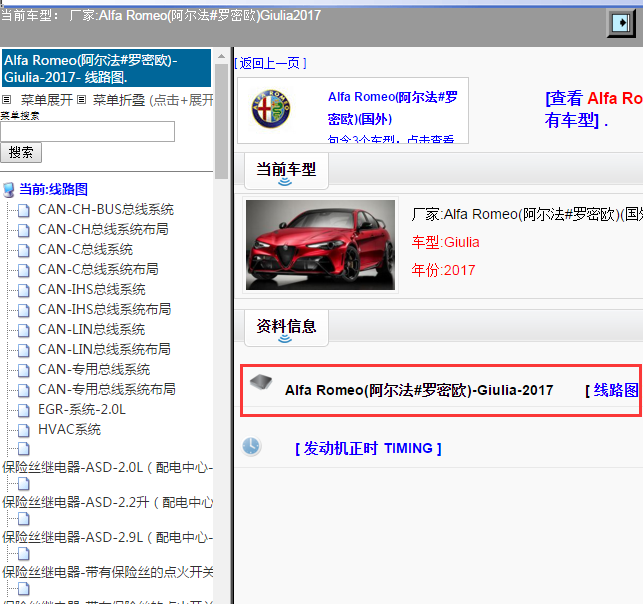Click the document icon next to HVAC系统

pyautogui.click(x=24, y=430)
